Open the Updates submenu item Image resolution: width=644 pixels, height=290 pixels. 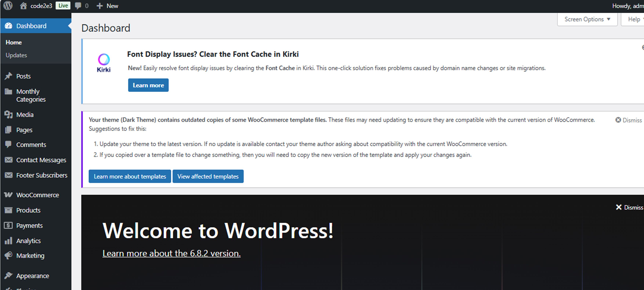(x=16, y=55)
